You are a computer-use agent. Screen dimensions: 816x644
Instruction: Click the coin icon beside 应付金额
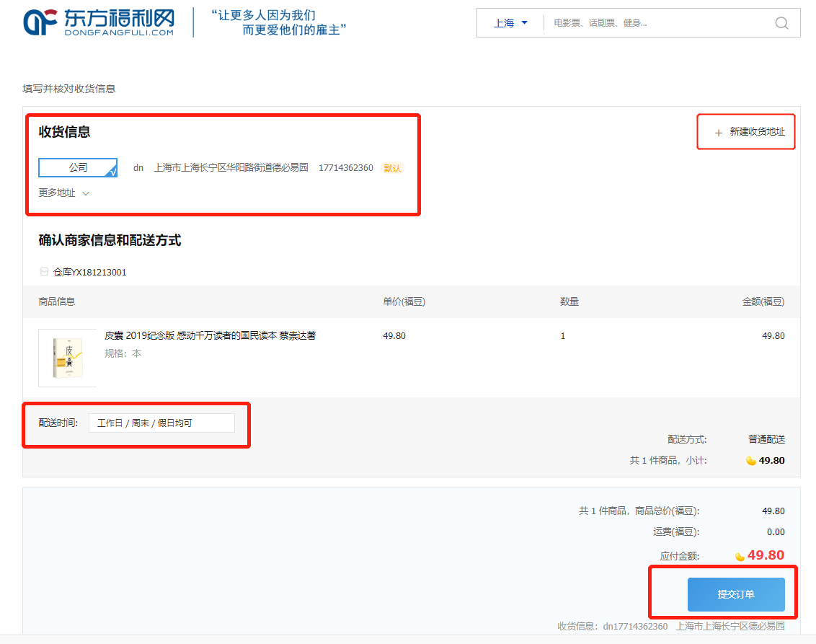pyautogui.click(x=739, y=555)
